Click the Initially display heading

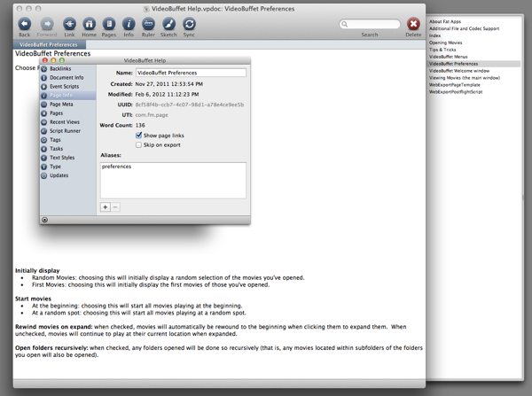37,270
